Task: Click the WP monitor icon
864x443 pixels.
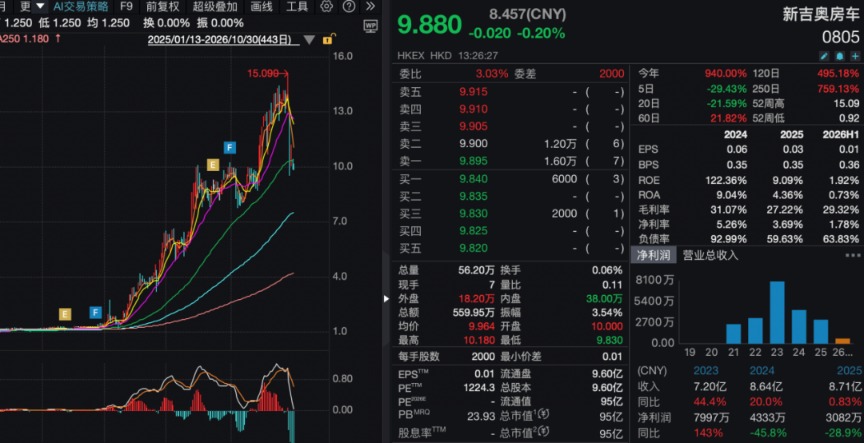Action: (x=370, y=25)
